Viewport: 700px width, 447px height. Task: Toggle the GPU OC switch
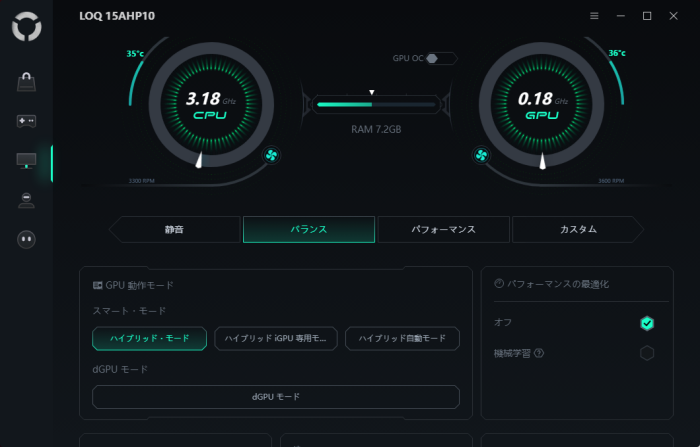(441, 58)
